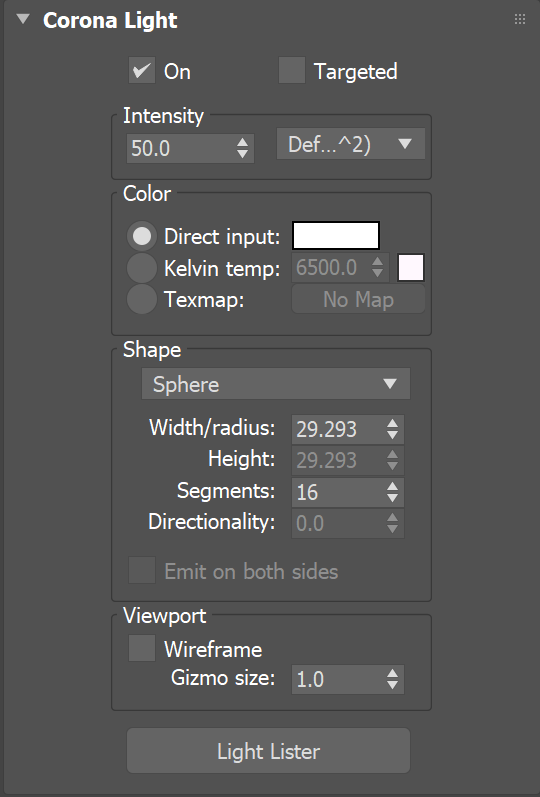The image size is (540, 797).
Task: Collapse the Corona Light rollout triangle
Action: 23,20
